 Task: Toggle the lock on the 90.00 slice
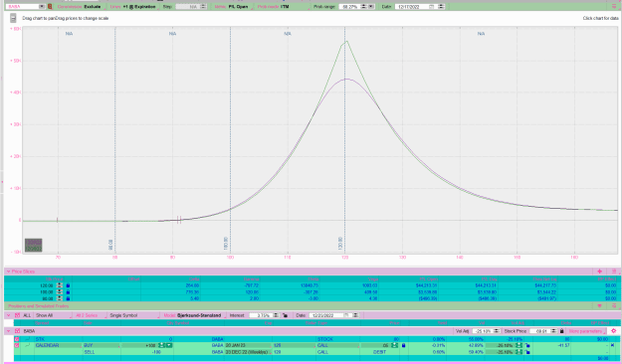[68, 298]
